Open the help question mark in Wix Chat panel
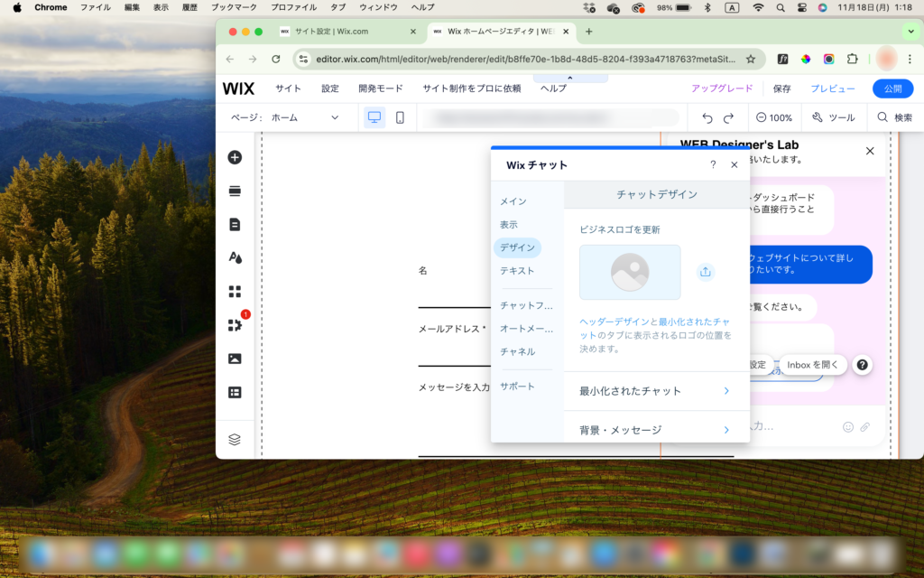This screenshot has height=578, width=924. tap(713, 165)
